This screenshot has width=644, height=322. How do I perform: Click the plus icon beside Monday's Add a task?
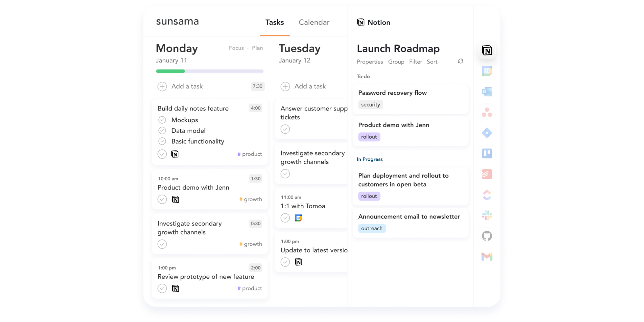coord(162,86)
